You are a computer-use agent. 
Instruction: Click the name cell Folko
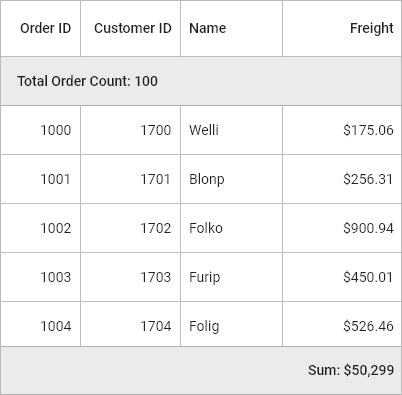pyautogui.click(x=231, y=228)
